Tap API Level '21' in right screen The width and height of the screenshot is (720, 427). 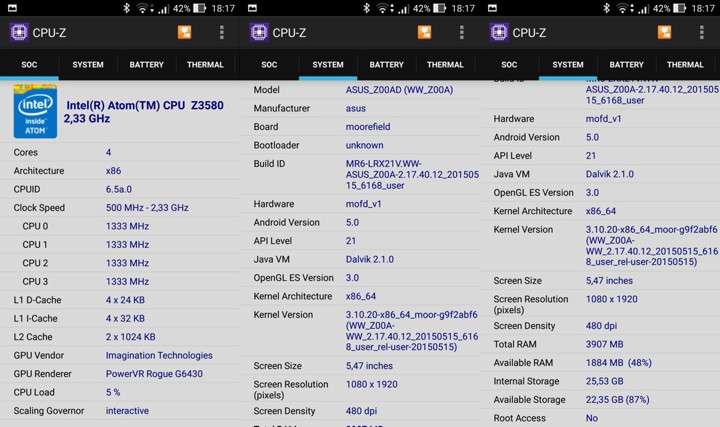click(591, 156)
